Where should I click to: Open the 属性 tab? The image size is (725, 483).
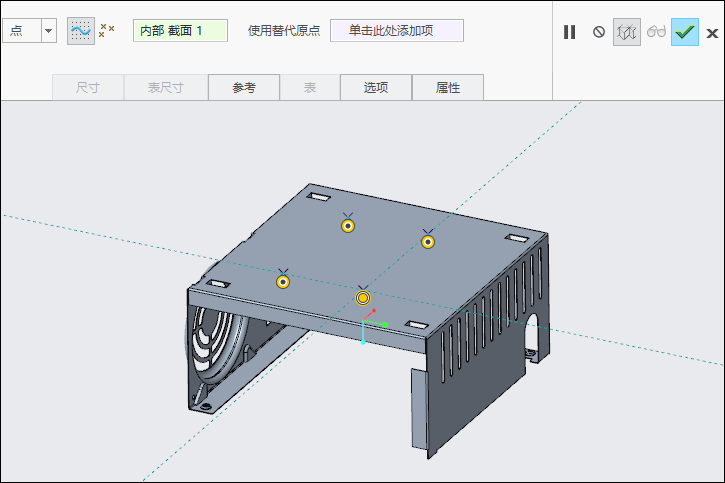point(448,87)
